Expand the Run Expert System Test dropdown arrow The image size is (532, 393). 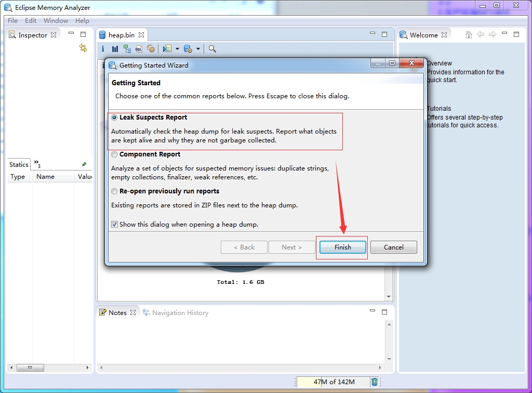[177, 49]
